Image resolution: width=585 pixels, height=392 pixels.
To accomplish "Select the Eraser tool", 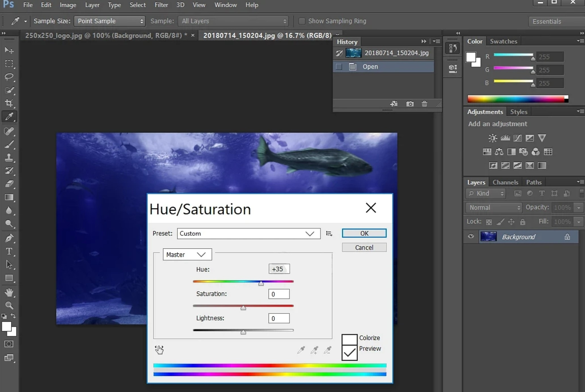I will tap(9, 184).
